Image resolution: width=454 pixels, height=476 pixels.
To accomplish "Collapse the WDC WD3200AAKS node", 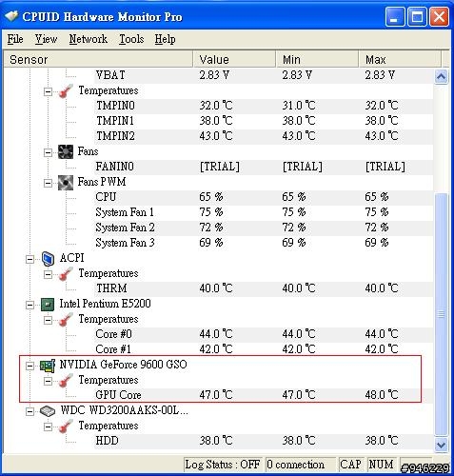I will pos(30,411).
